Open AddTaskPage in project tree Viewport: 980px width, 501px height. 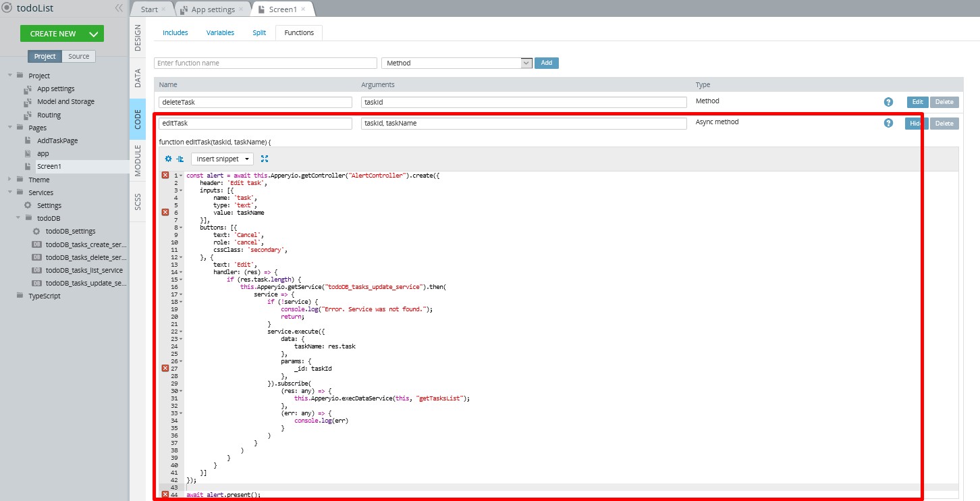[x=57, y=140]
